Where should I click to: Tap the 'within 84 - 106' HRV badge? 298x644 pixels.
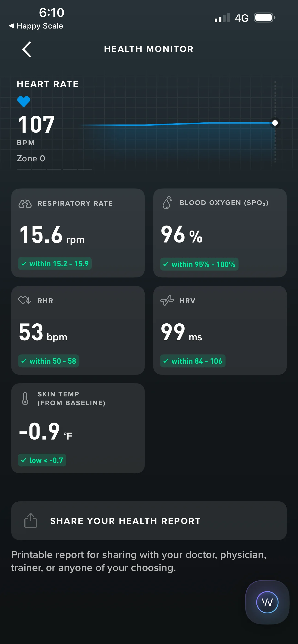pyautogui.click(x=193, y=361)
